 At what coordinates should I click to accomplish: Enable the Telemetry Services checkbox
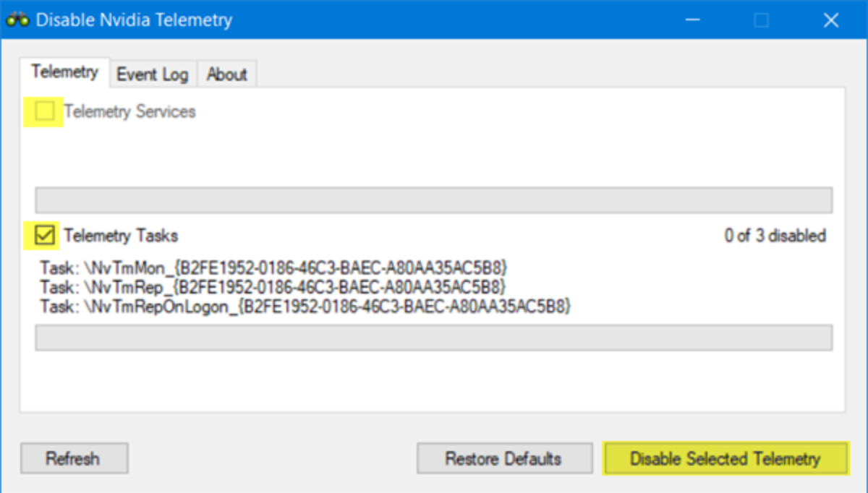pos(45,111)
